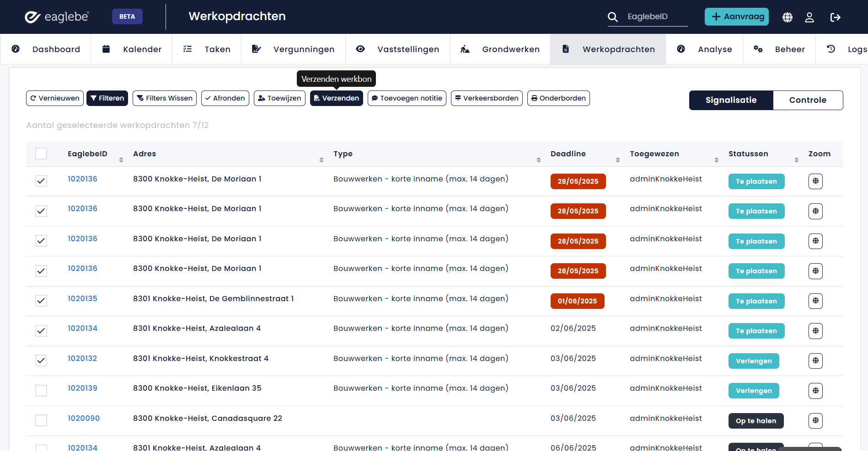Screen dimensions: 868x451
Task: Click Op te halen status for 1020090
Action: tap(756, 421)
